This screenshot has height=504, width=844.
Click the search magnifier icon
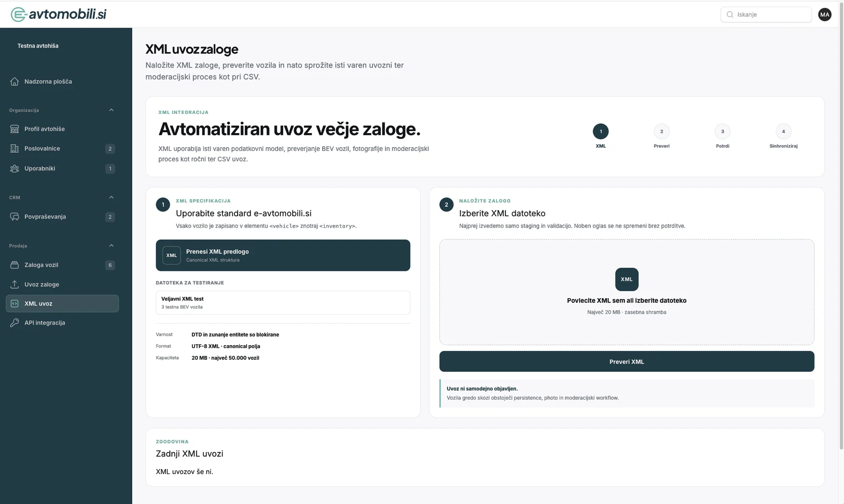[x=730, y=15]
